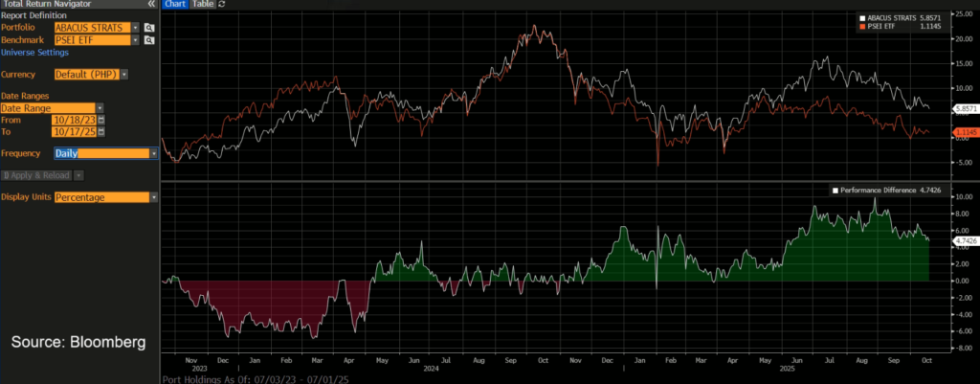The height and width of the screenshot is (384, 980).
Task: Open the To date calendar picker
Action: [x=101, y=132]
